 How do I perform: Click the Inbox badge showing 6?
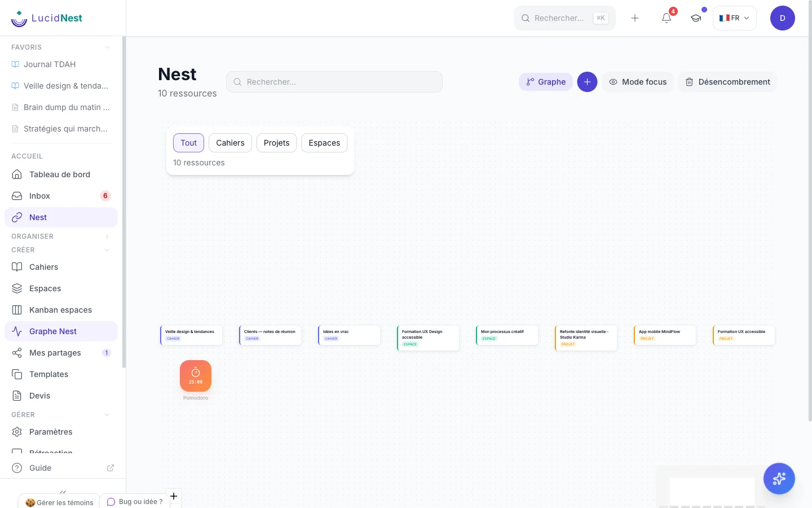pyautogui.click(x=105, y=196)
